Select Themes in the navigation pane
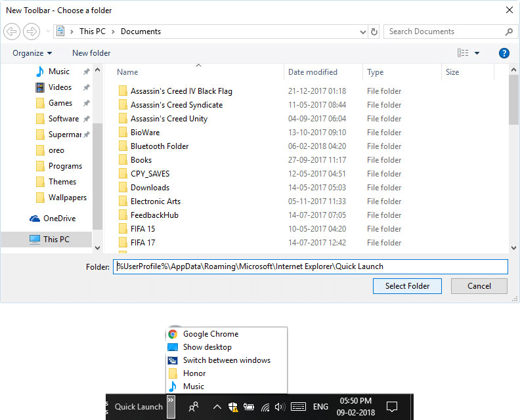This screenshot has width=520, height=420. (x=62, y=182)
